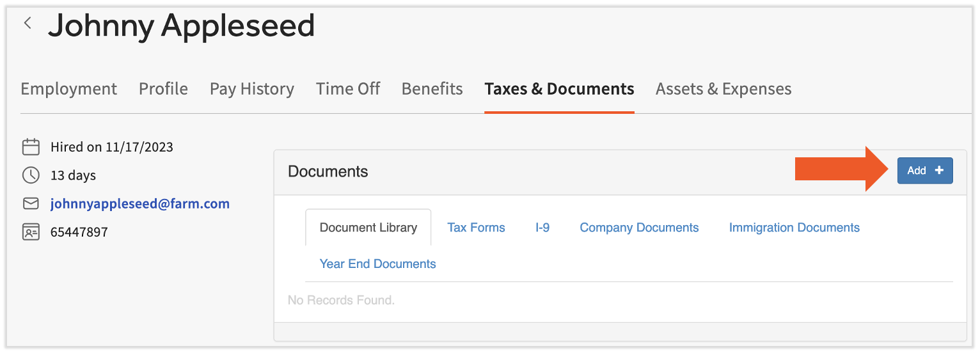
Task: Open the I-9 sub-tab
Action: click(542, 228)
